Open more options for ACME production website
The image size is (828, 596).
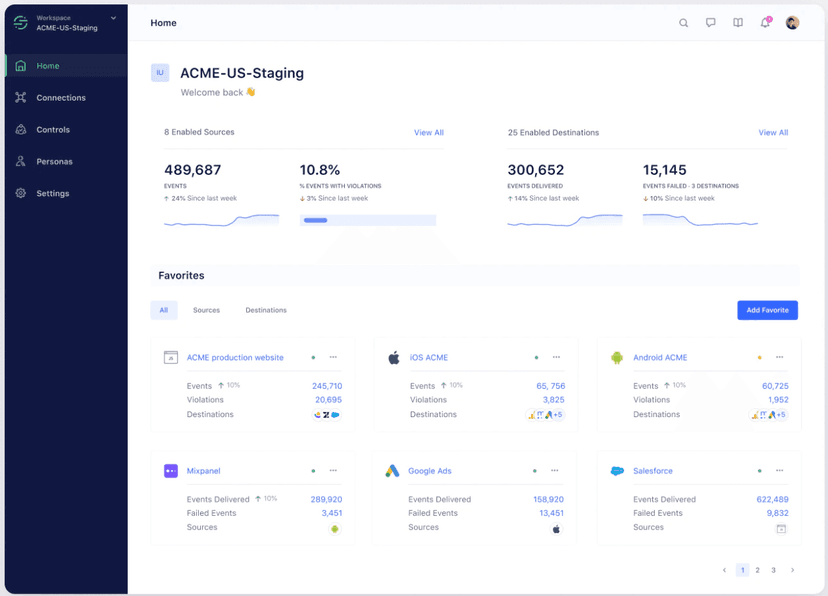click(334, 357)
